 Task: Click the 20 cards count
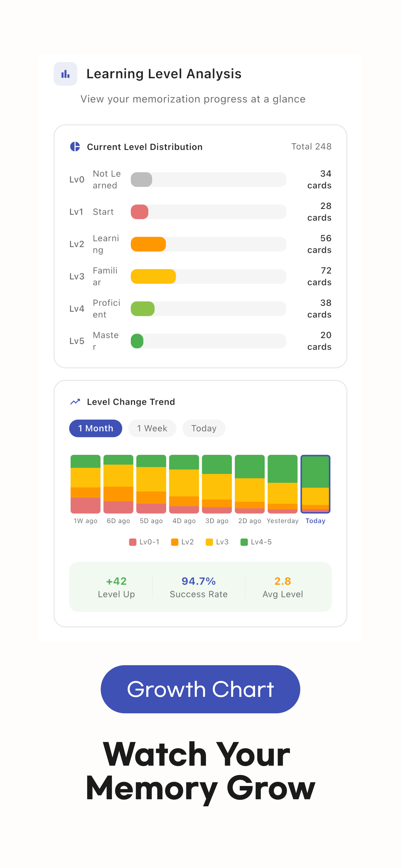(319, 341)
